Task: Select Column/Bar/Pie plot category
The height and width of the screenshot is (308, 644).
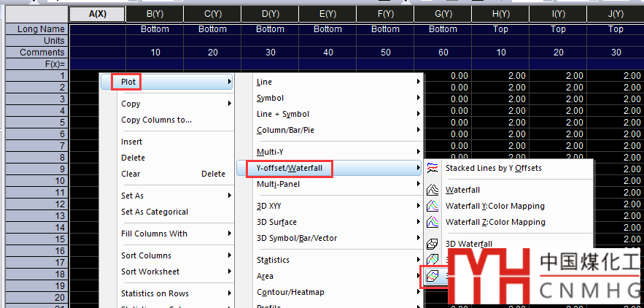Action: tap(286, 131)
